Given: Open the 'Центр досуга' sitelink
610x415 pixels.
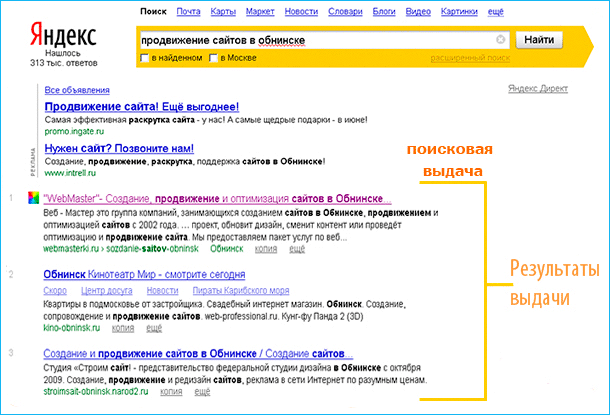Looking at the screenshot, I should [107, 291].
